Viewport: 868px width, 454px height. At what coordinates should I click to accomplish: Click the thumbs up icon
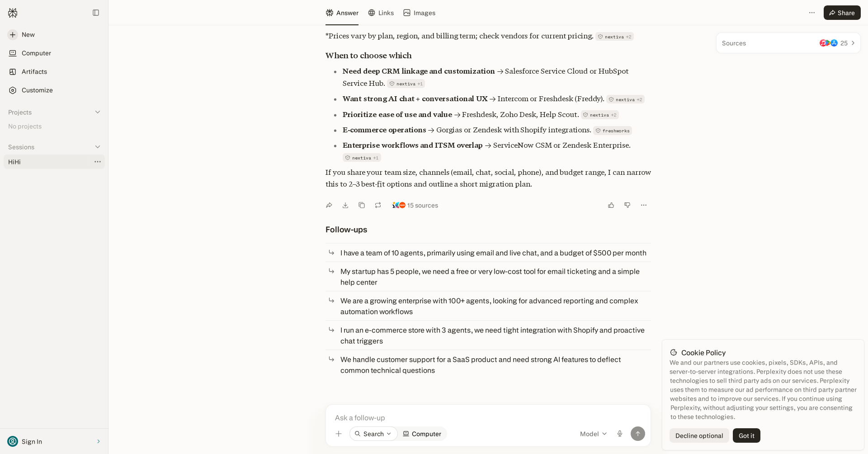coord(611,205)
